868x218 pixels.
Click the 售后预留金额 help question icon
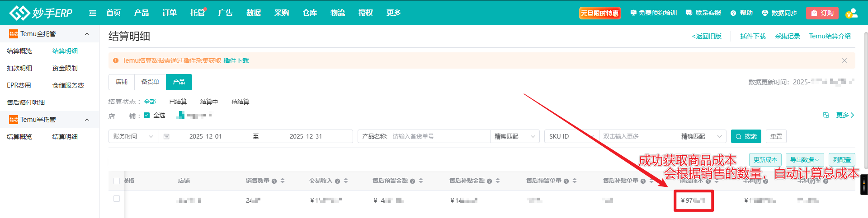coord(412,181)
